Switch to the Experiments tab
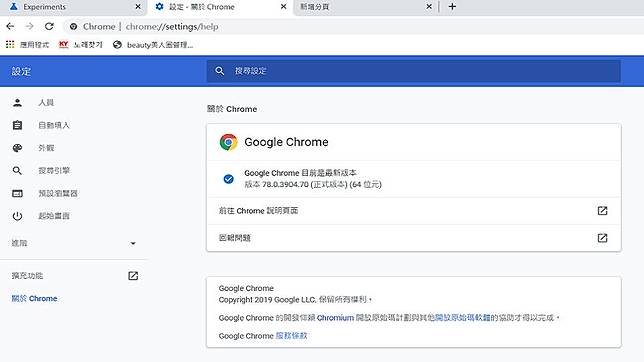Image resolution: width=644 pixels, height=362 pixels. [74, 7]
